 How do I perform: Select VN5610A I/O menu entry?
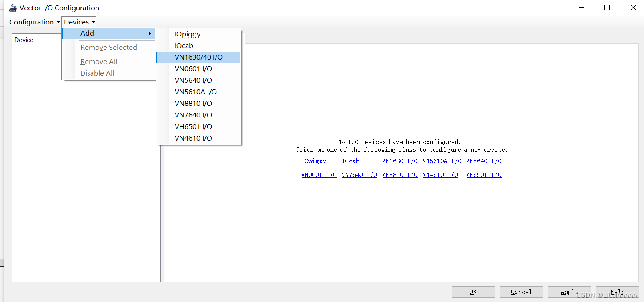coord(198,92)
